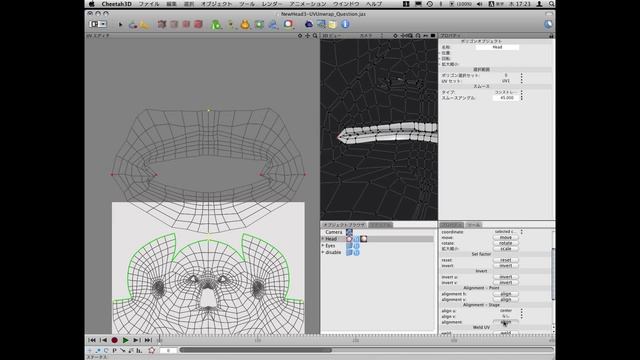Image resolution: width=640 pixels, height=360 pixels.
Task: Click the Head polygon object icon
Action: point(349,239)
